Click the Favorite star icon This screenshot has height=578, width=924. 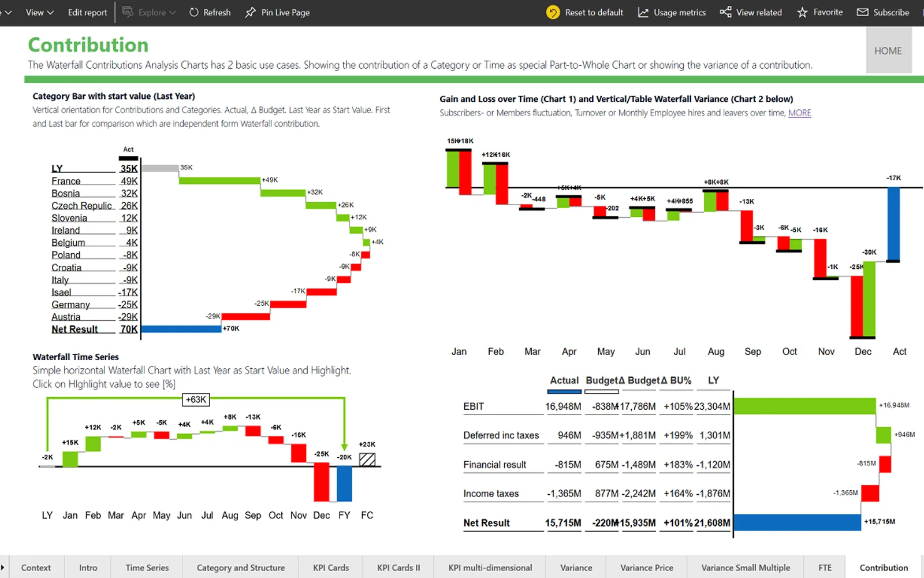pos(802,12)
